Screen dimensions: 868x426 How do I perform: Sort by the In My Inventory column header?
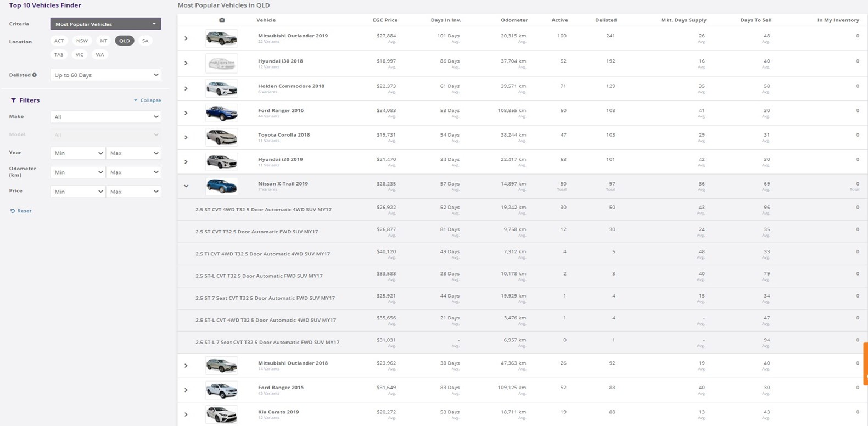tap(838, 20)
